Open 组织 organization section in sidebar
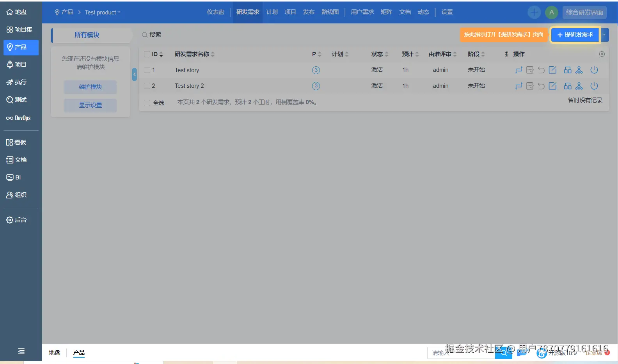Viewport: 618px width, 364px height. pos(17,195)
